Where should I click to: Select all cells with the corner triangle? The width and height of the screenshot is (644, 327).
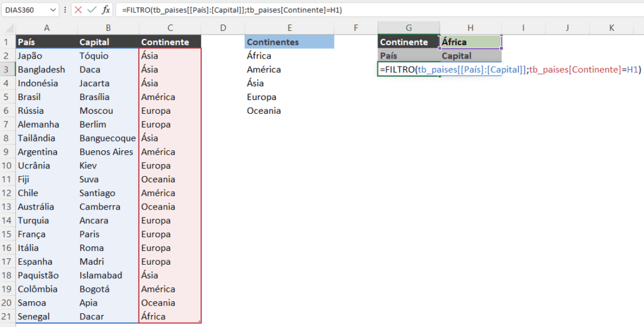[x=8, y=28]
